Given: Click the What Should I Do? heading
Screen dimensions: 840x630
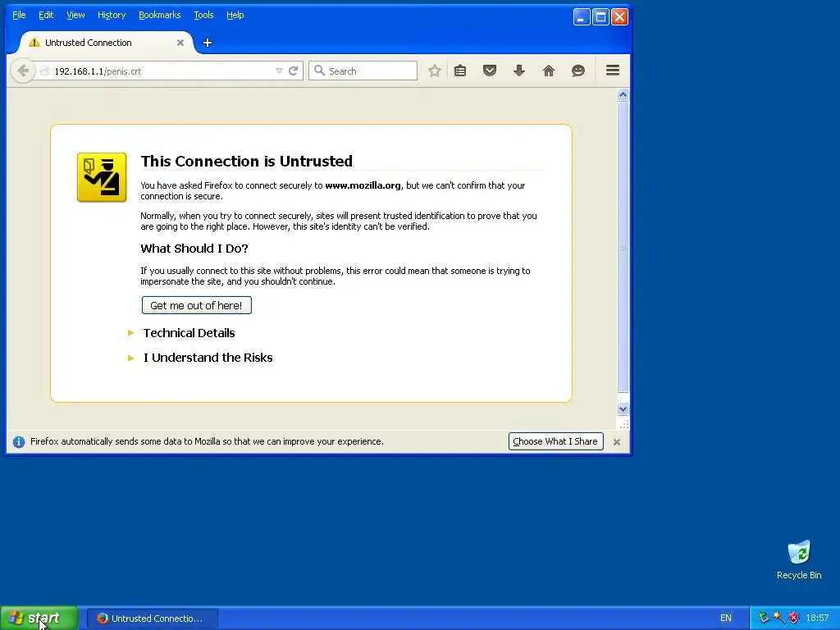Looking at the screenshot, I should (x=194, y=249).
